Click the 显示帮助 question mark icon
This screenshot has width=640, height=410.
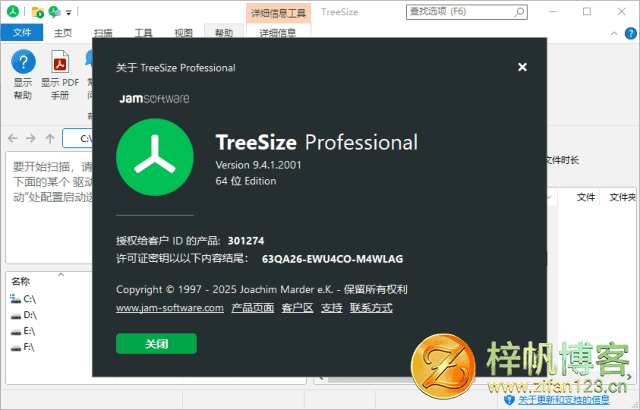pyautogui.click(x=23, y=62)
